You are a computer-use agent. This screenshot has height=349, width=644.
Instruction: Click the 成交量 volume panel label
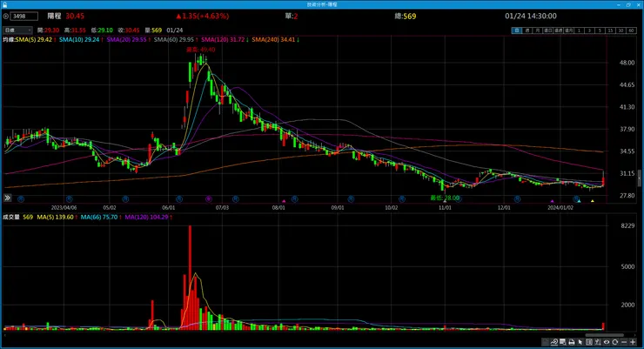11,218
